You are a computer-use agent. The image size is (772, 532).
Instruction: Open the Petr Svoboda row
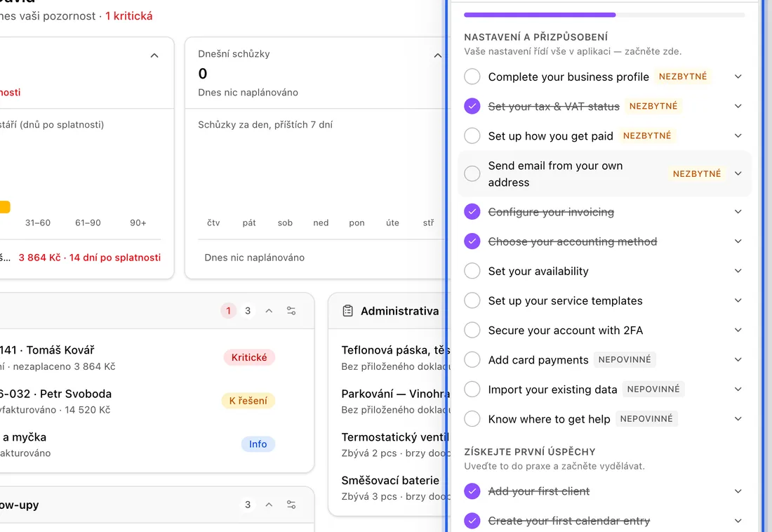[x=138, y=401]
